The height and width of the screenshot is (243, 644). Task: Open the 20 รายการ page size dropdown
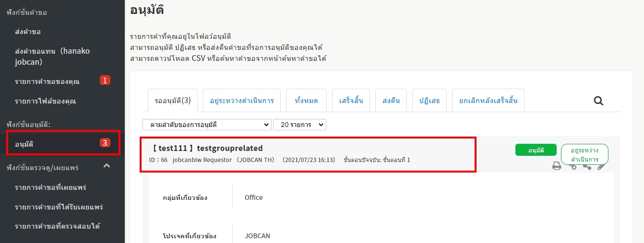[x=299, y=125]
